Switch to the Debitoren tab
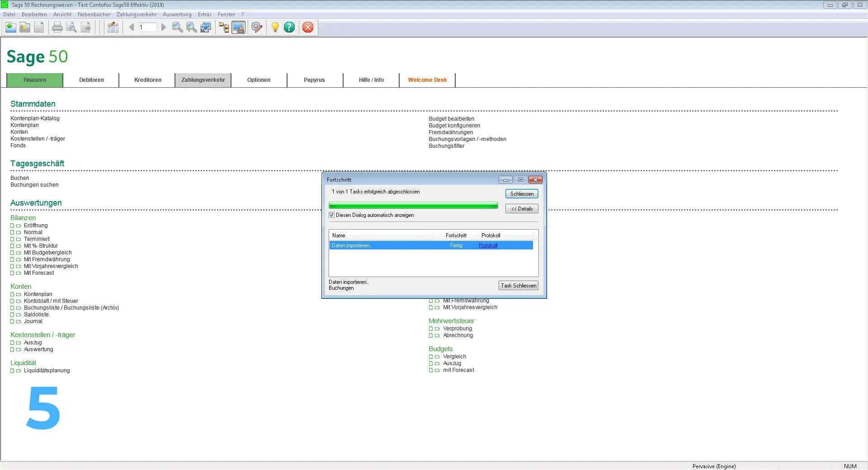Viewport: 868px width, 470px height. (91, 80)
